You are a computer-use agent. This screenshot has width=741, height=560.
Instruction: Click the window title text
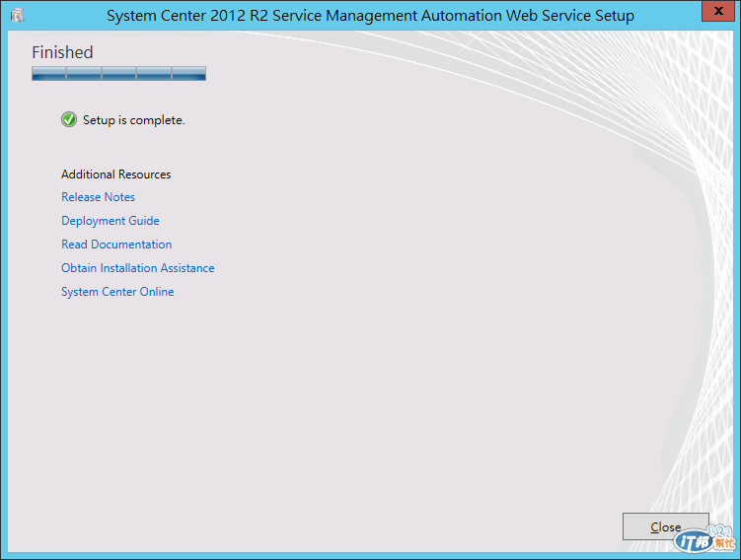click(x=370, y=16)
